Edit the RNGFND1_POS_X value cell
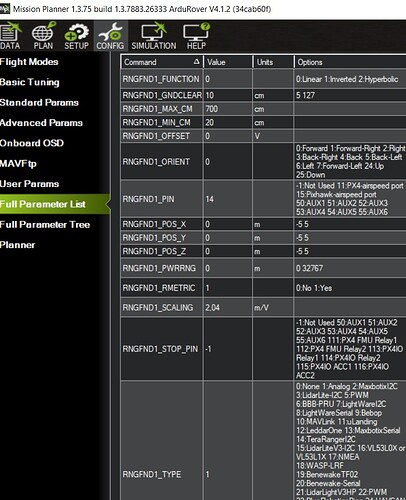The width and height of the screenshot is (406, 500). click(228, 224)
